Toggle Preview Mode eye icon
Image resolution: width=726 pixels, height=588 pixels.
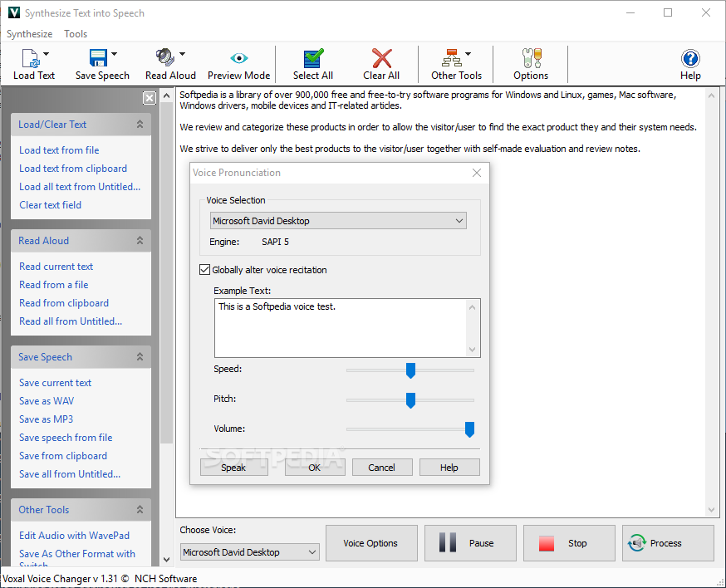pyautogui.click(x=239, y=58)
